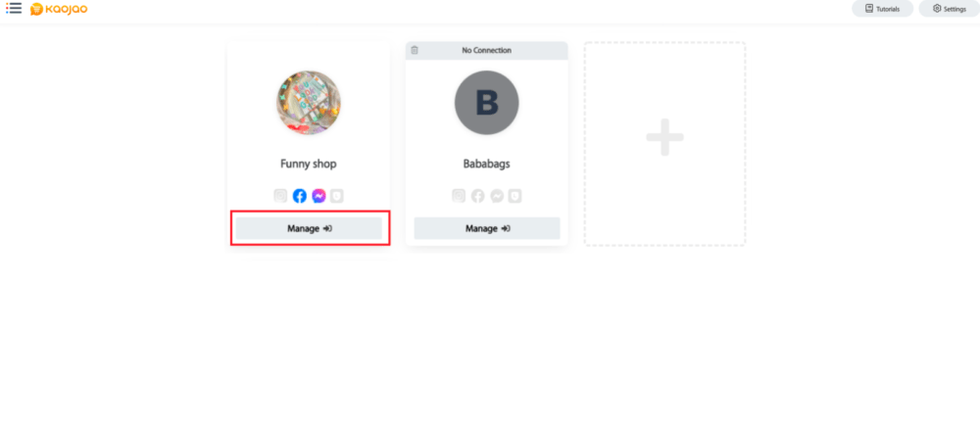Click Funny shop's Messenger icon

coord(318,196)
